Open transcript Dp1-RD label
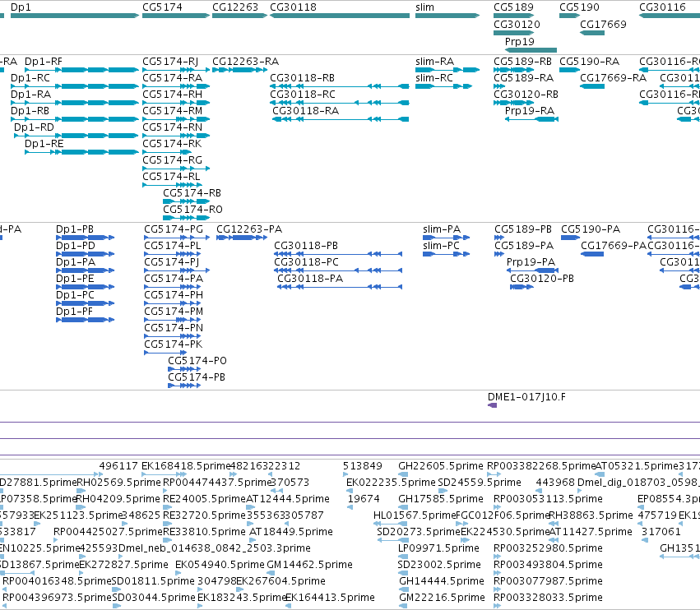This screenshot has height=610, width=700. 34,127
